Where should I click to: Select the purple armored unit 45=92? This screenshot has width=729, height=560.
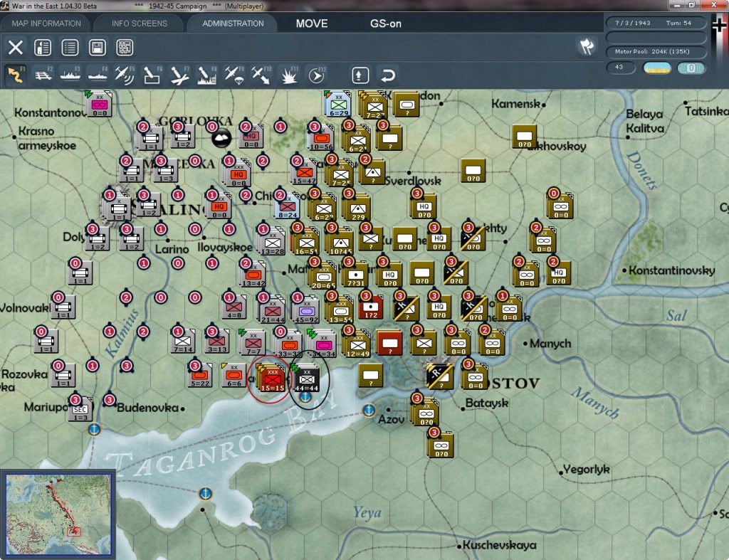coord(306,310)
